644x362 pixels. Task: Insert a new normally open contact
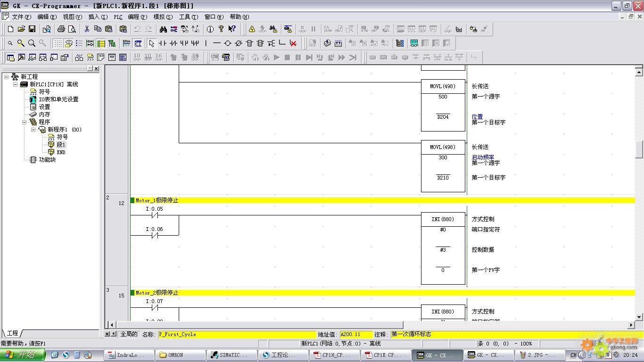[163, 43]
